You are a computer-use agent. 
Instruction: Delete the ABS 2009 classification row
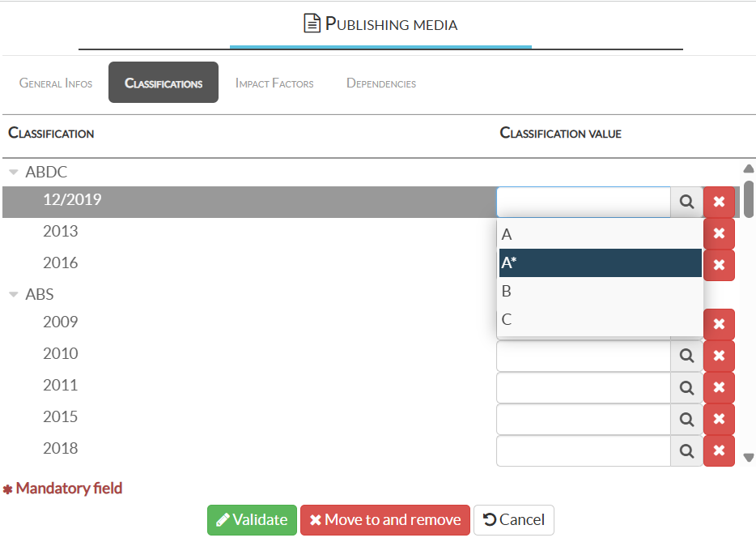(x=719, y=325)
